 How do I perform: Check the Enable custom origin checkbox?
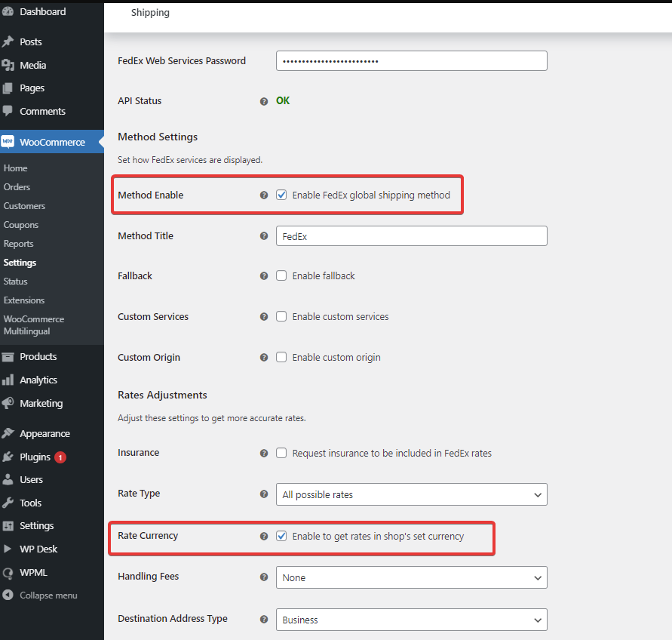click(x=281, y=357)
